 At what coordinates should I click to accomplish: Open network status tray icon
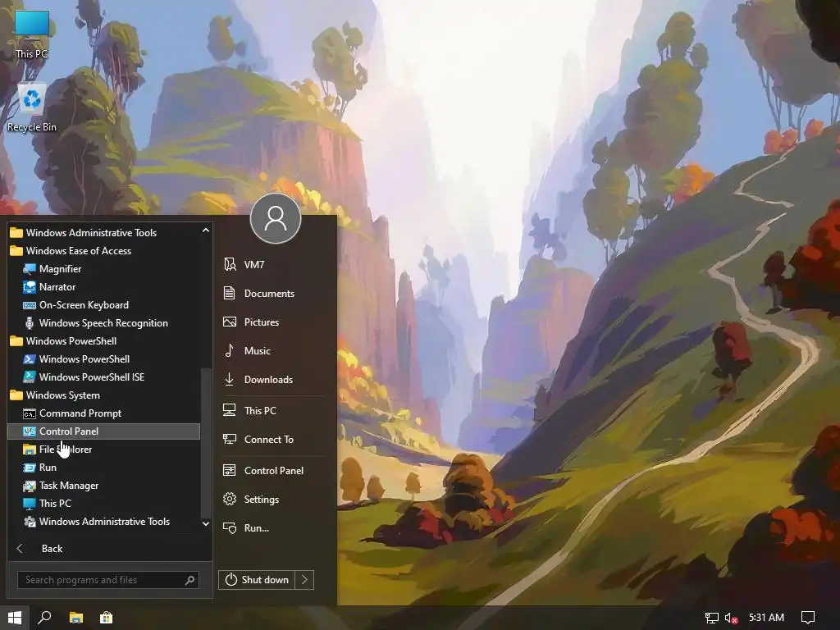pyautogui.click(x=711, y=618)
